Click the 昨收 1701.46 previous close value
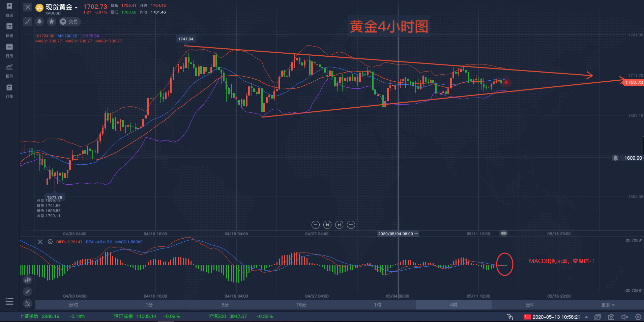Image resolution: width=644 pixels, height=322 pixels. [x=153, y=12]
